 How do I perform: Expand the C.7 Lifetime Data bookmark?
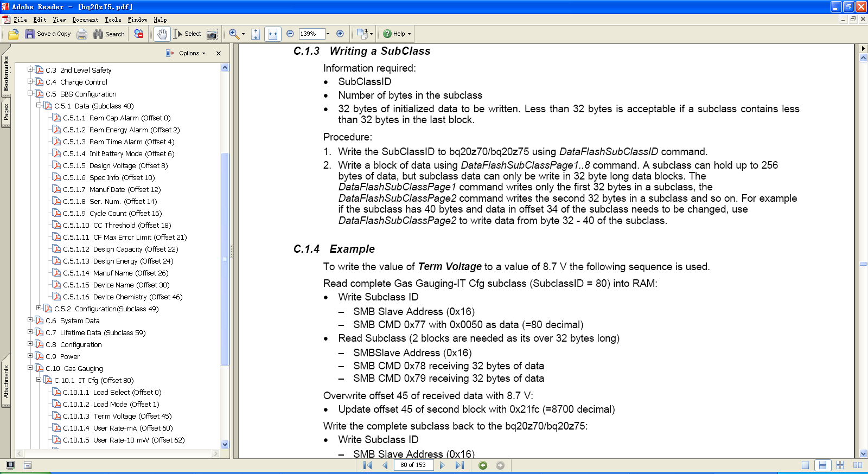coord(30,332)
